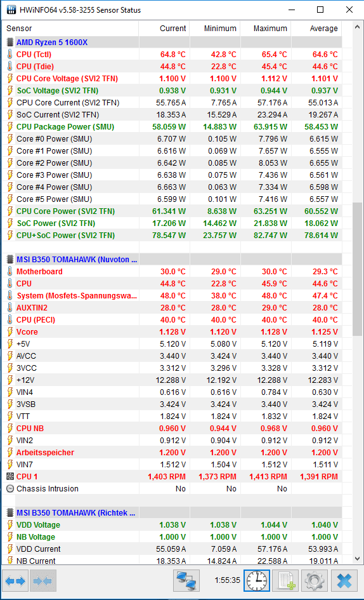The width and height of the screenshot is (364, 600).
Task: Click the chip icon beside MSI B350 TOMAHAWK Nuvoton
Action: (x=10, y=260)
